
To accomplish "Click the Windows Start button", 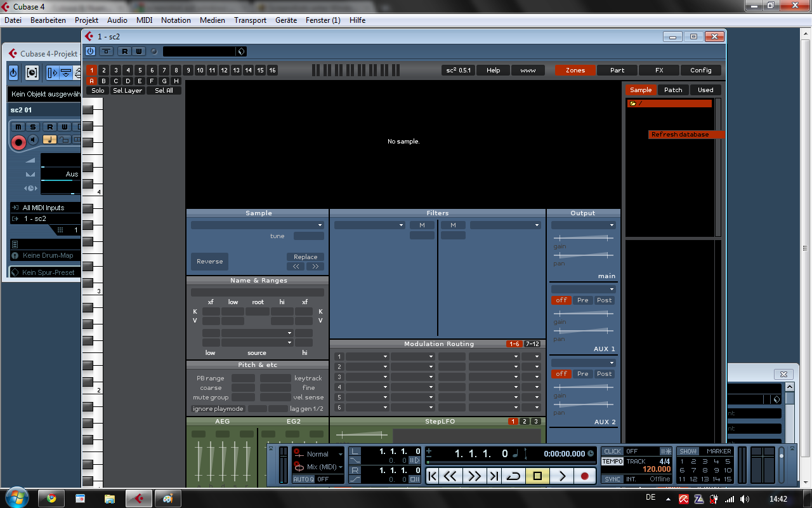I will coord(16,497).
